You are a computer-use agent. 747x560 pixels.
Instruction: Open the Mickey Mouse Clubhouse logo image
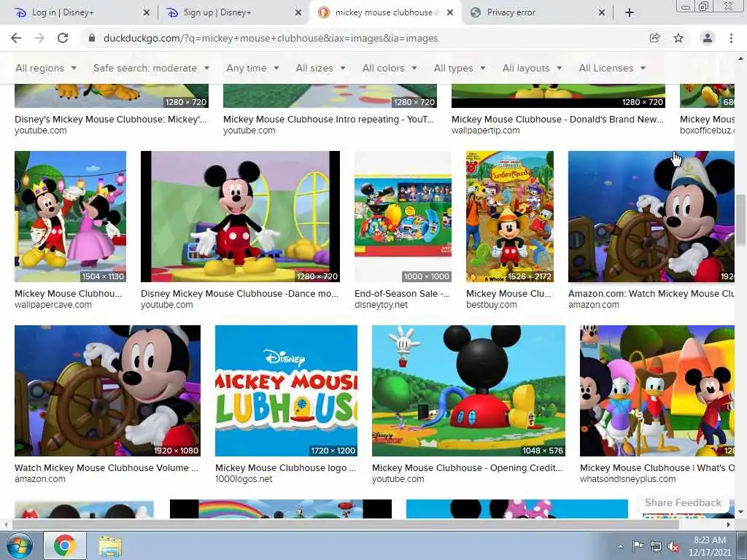tap(286, 391)
